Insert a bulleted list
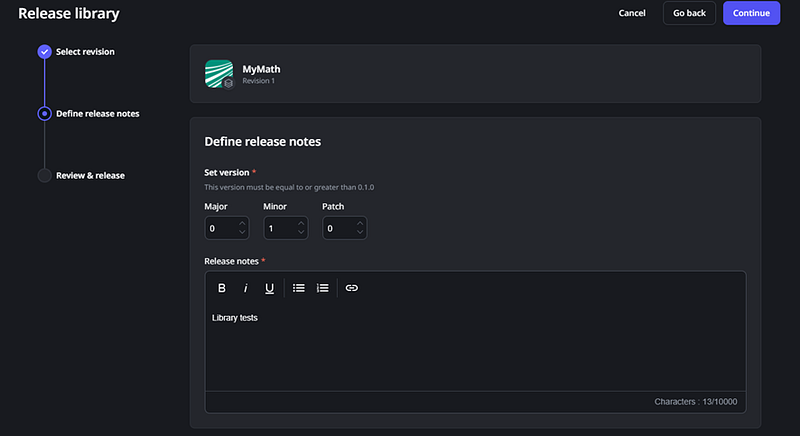The image size is (800, 436). (298, 288)
